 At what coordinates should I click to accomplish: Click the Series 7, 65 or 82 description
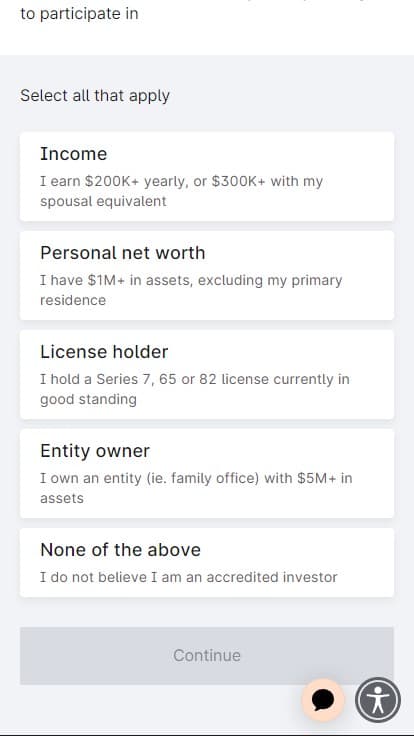(x=194, y=389)
